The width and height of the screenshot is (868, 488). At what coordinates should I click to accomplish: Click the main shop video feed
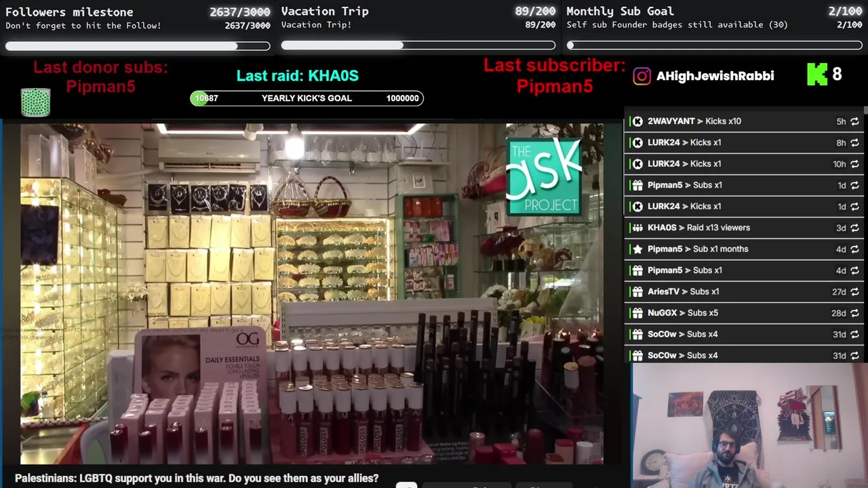coord(312,293)
